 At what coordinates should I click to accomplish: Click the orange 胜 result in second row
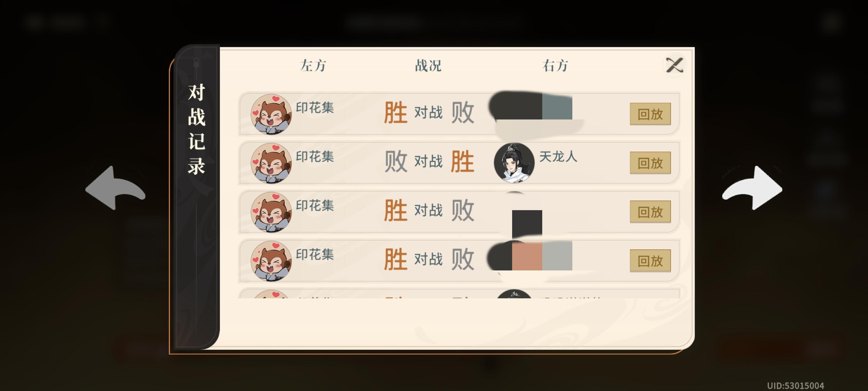click(463, 161)
